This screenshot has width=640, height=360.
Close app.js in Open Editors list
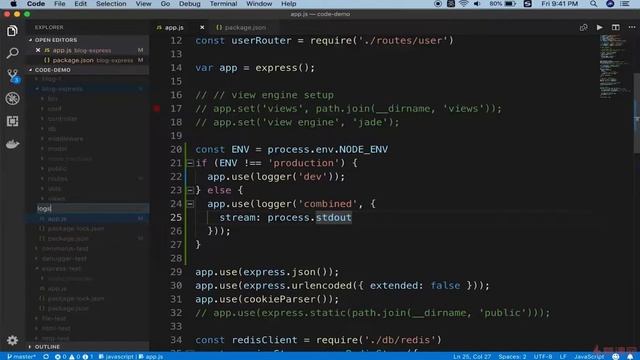coord(38,50)
